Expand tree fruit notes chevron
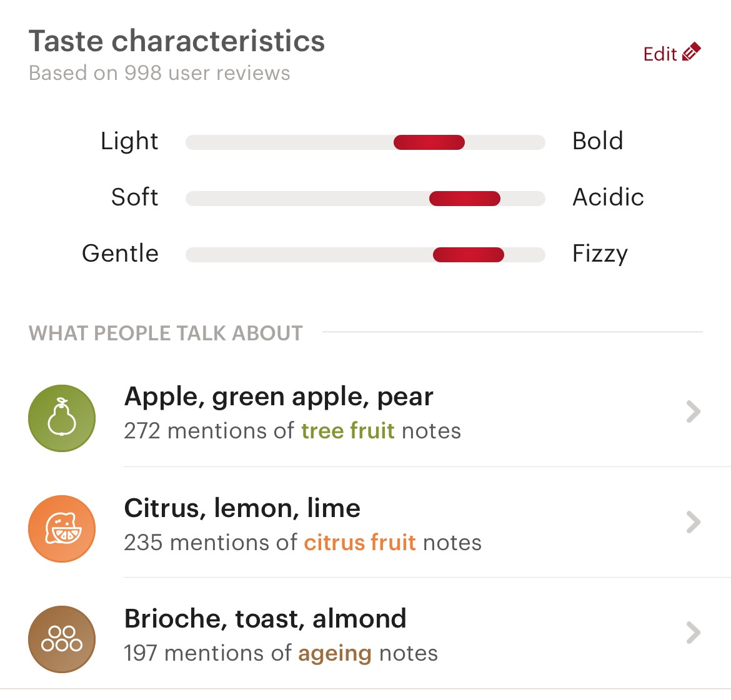Screen dimensions: 731x700 pos(694,412)
